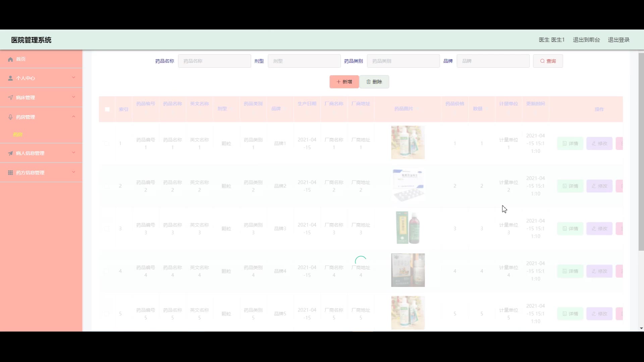Check the checkbox for row 3
The image size is (644, 362).
pyautogui.click(x=107, y=229)
